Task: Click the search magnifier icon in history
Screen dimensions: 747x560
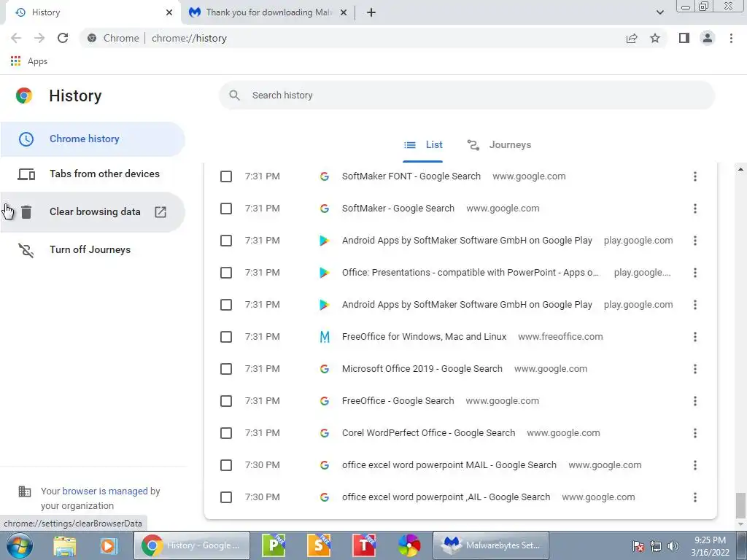Action: 234,96
